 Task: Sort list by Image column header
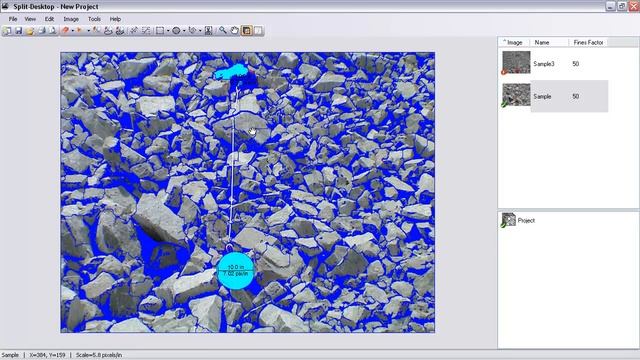click(514, 42)
